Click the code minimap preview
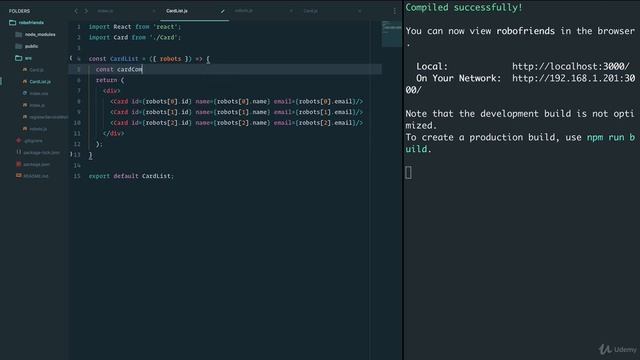The width and height of the screenshot is (640, 360). [391, 34]
